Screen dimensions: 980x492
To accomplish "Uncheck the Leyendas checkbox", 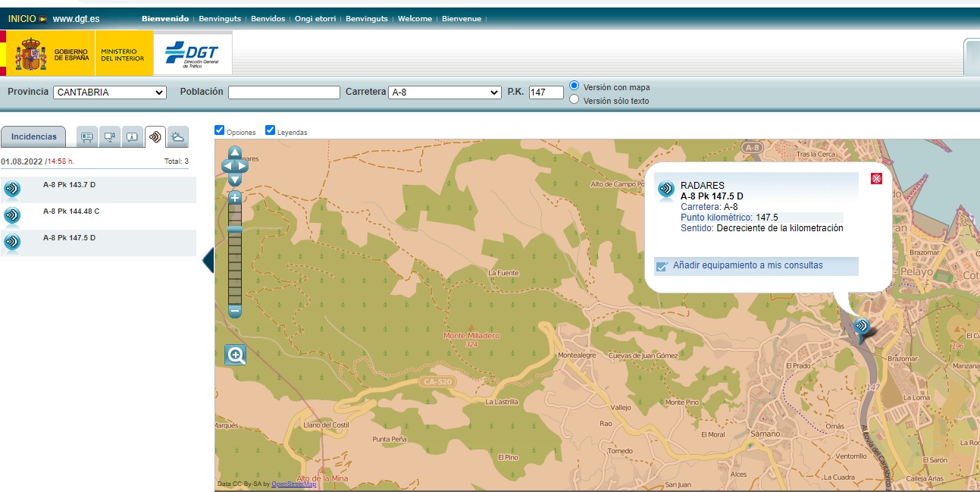I will pyautogui.click(x=271, y=130).
